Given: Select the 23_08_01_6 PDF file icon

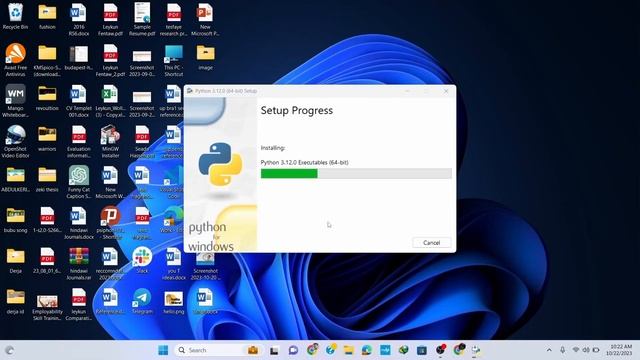Looking at the screenshot, I should 47,260.
